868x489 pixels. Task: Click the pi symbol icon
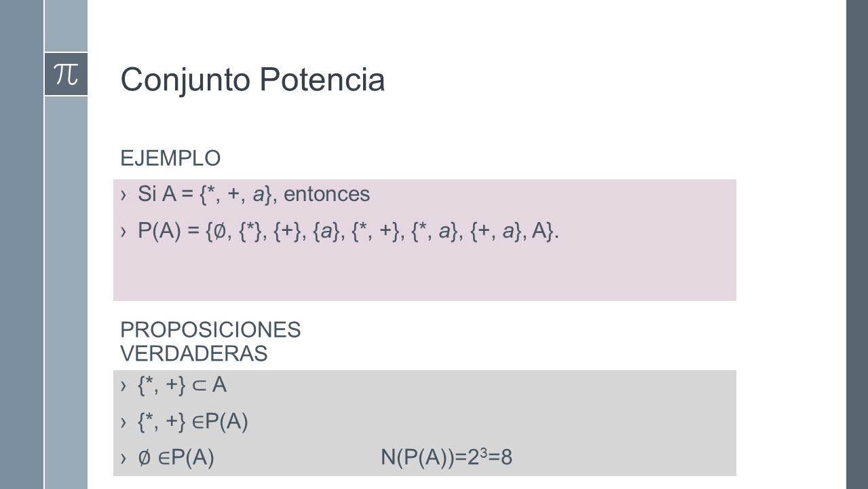pos(66,74)
